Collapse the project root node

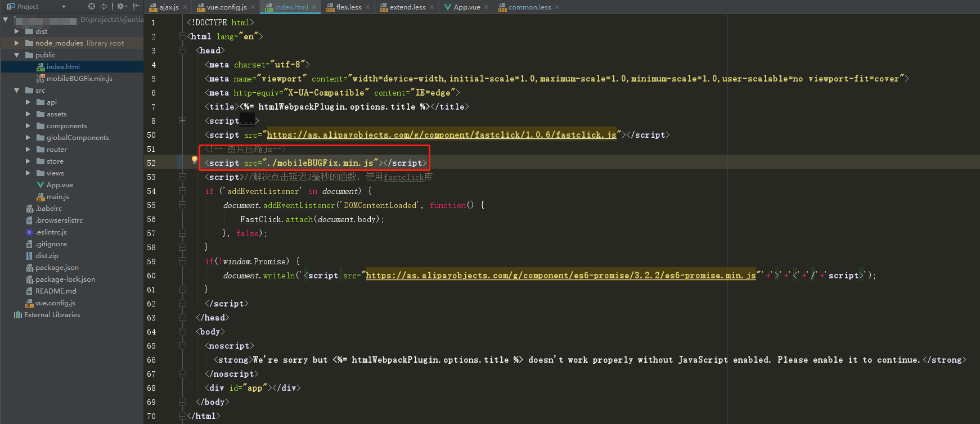5,20
